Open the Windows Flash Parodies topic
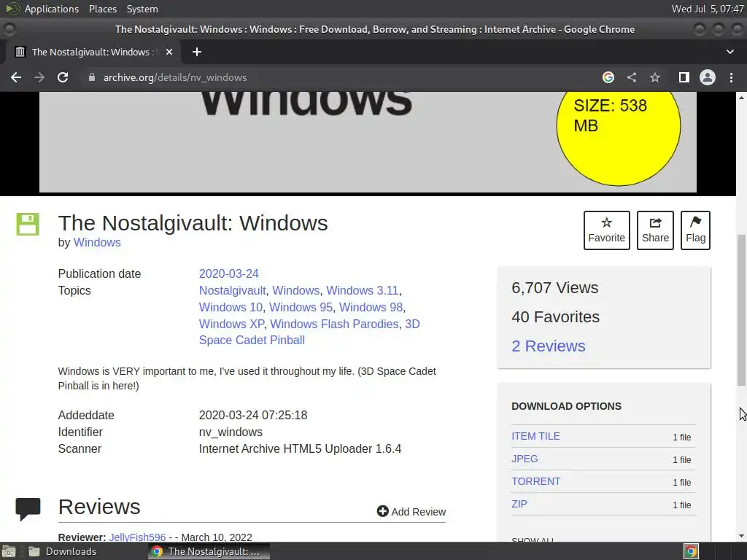 (334, 324)
